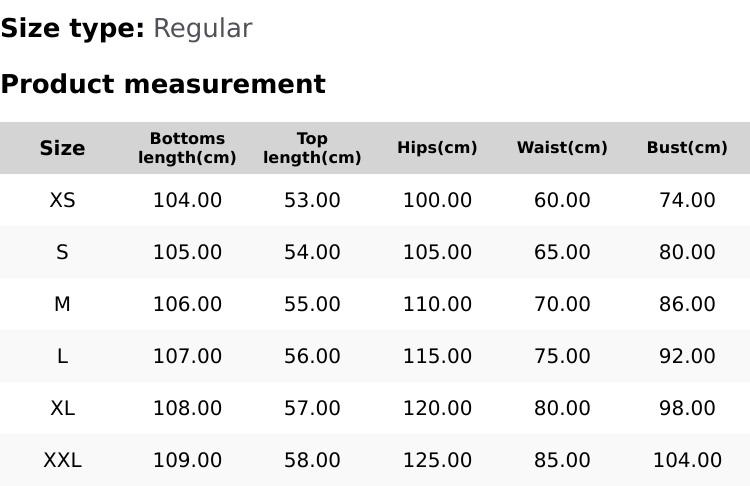
Task: Click the 92.00 bust value for L
Action: pyautogui.click(x=687, y=356)
